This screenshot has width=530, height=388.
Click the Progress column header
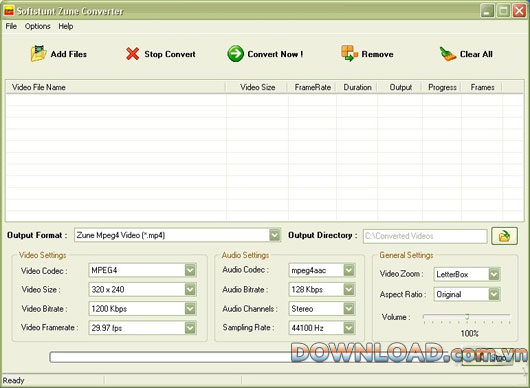click(442, 87)
